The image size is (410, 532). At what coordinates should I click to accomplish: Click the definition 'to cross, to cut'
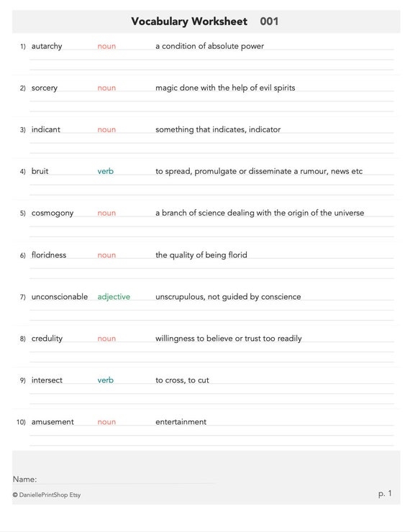pos(182,380)
